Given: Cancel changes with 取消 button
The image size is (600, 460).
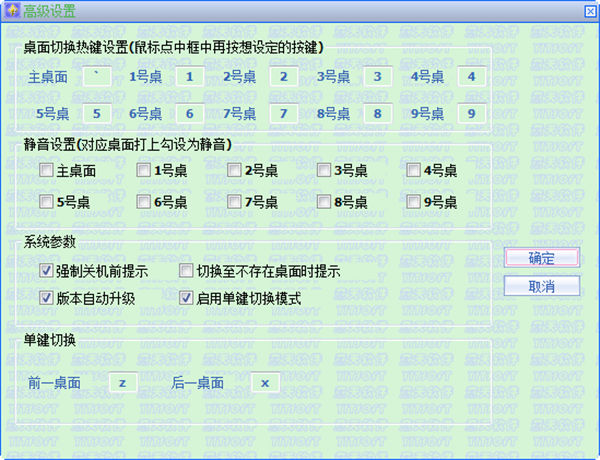Looking at the screenshot, I should 541,286.
